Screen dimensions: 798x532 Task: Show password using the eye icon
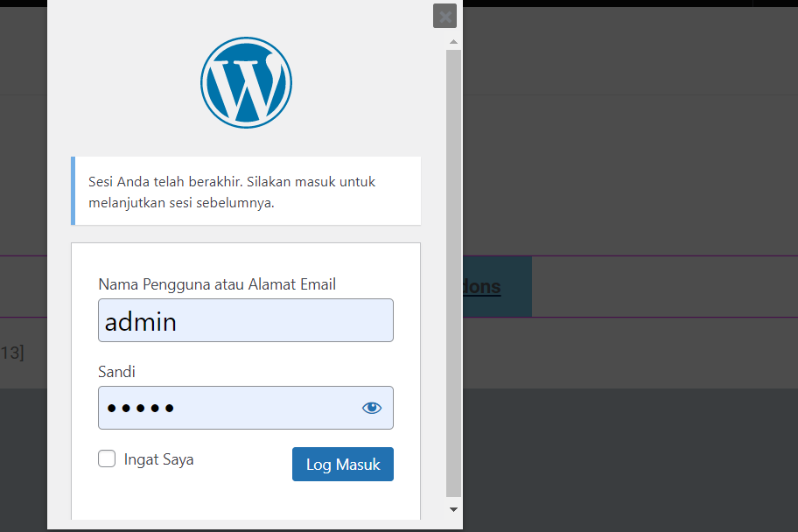[x=372, y=408]
